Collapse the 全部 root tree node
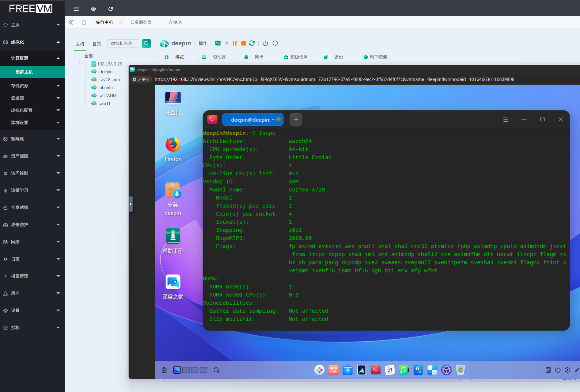 click(x=79, y=56)
